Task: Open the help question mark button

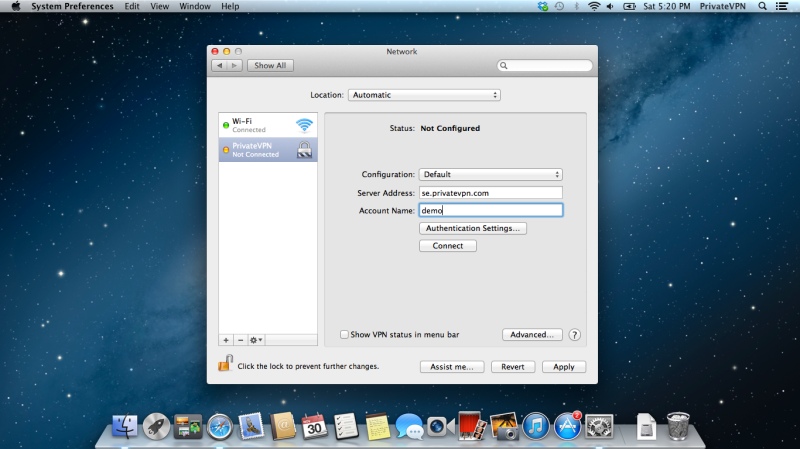Action: pos(575,335)
